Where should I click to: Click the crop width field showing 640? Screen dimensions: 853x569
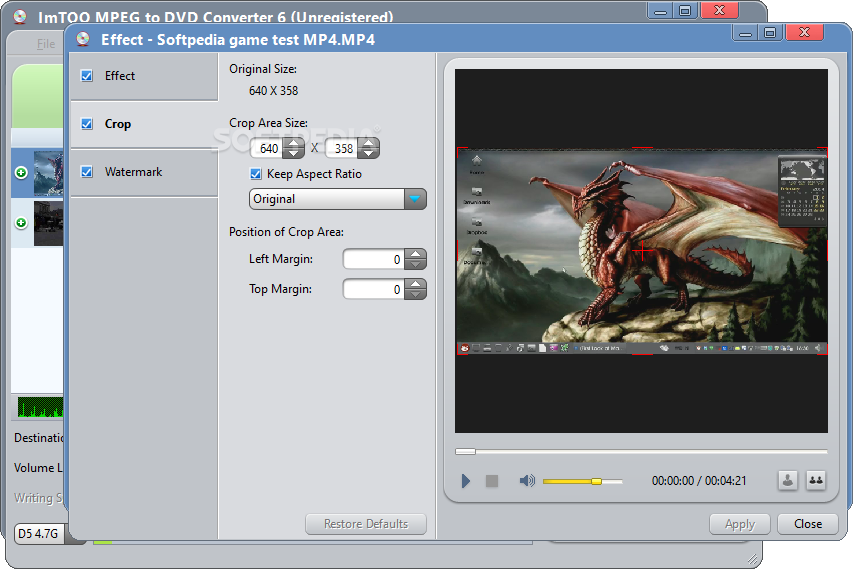[268, 149]
